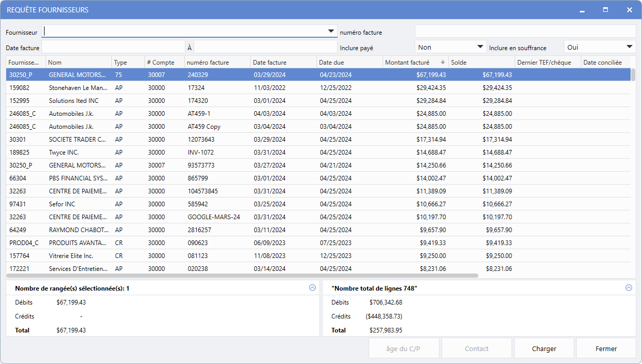Click the Date facture start field
The height and width of the screenshot is (364, 642).
click(x=113, y=47)
